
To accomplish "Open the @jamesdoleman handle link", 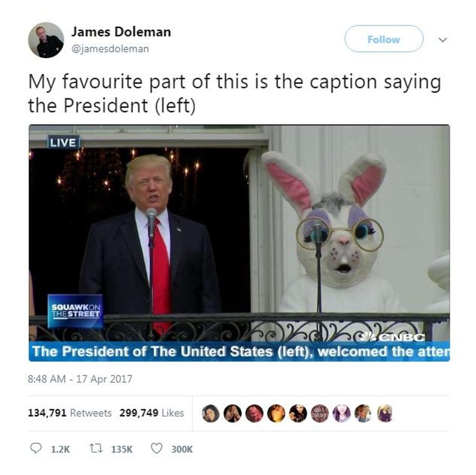I will (110, 49).
